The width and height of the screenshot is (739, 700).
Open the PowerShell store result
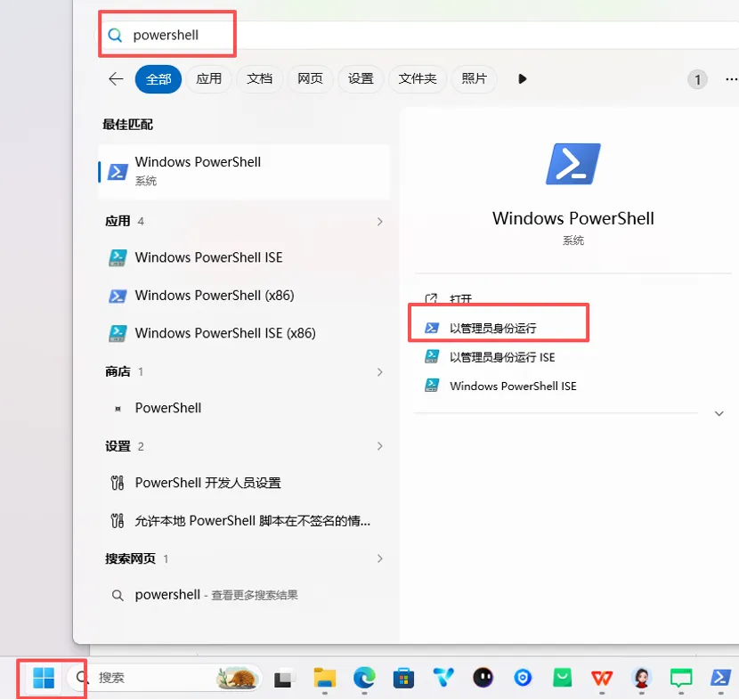pyautogui.click(x=244, y=408)
